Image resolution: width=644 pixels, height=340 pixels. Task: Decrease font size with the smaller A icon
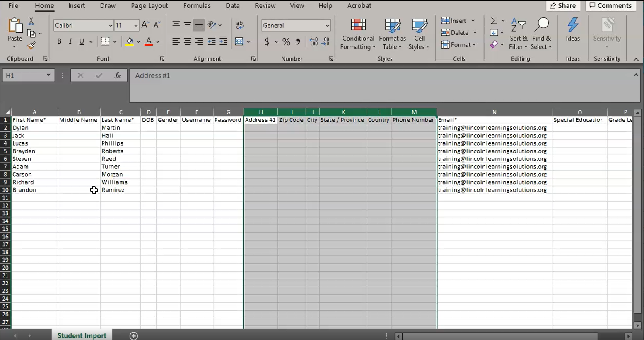[157, 25]
